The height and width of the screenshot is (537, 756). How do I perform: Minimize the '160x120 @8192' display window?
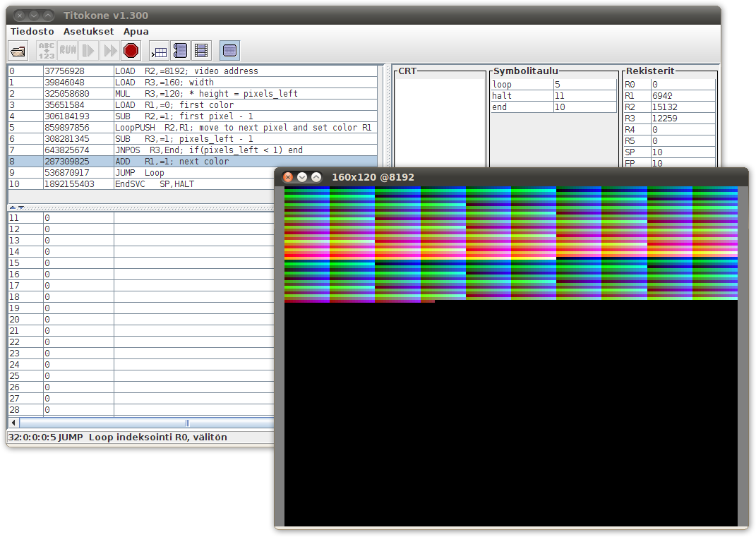click(x=302, y=177)
